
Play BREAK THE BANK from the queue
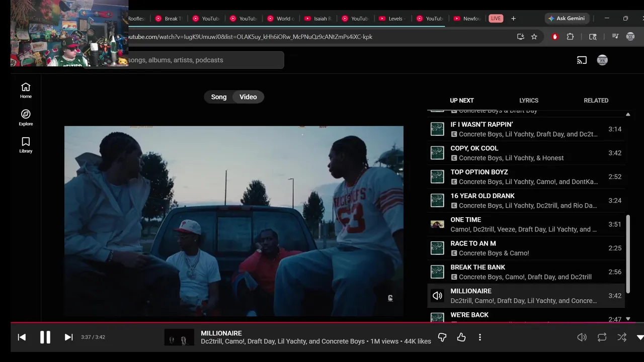526,272
